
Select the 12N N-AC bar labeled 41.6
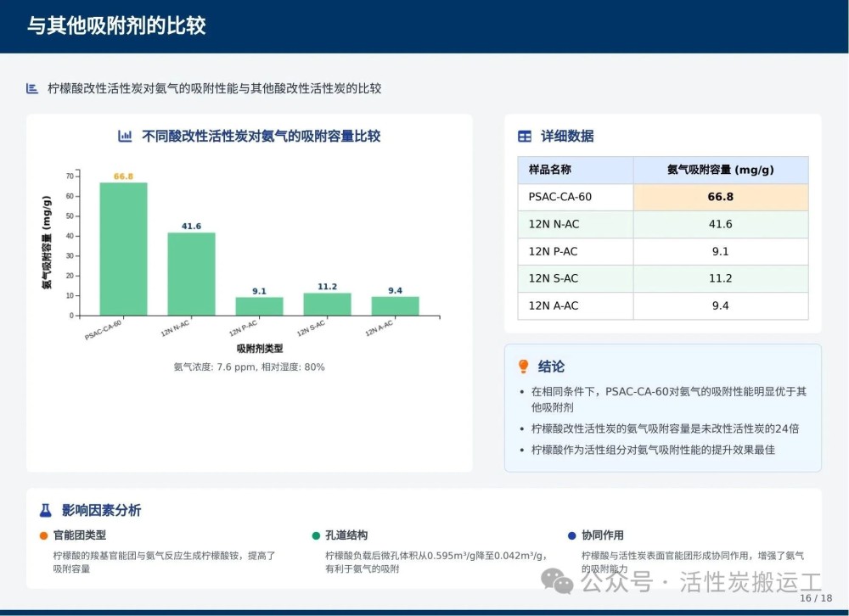(x=191, y=274)
